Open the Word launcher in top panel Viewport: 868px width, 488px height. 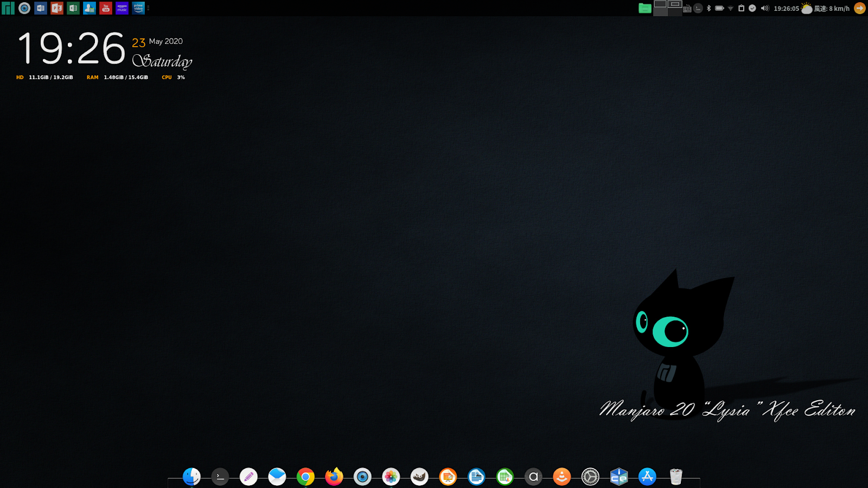click(41, 8)
